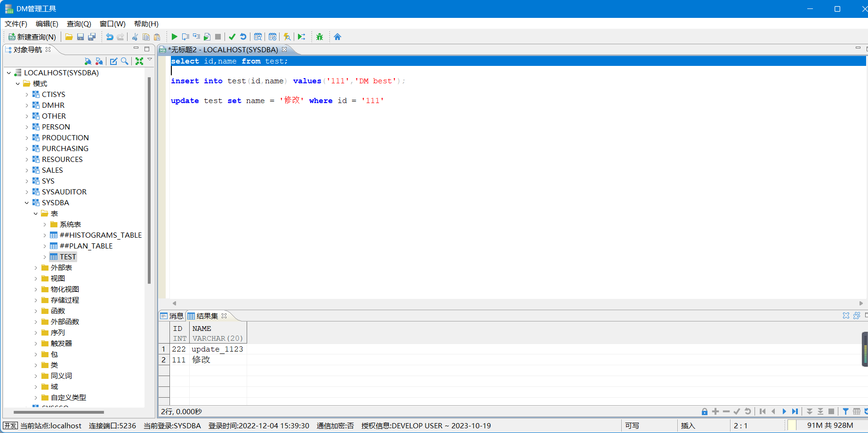
Task: Click result cell 'update_1123'
Action: point(217,349)
